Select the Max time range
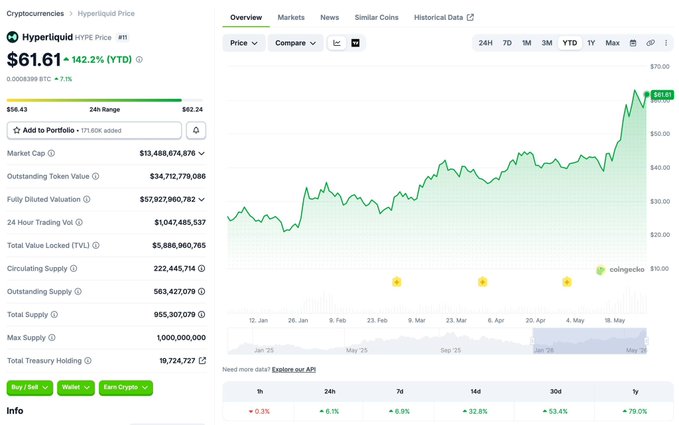This screenshot has height=425, width=679. tap(612, 43)
